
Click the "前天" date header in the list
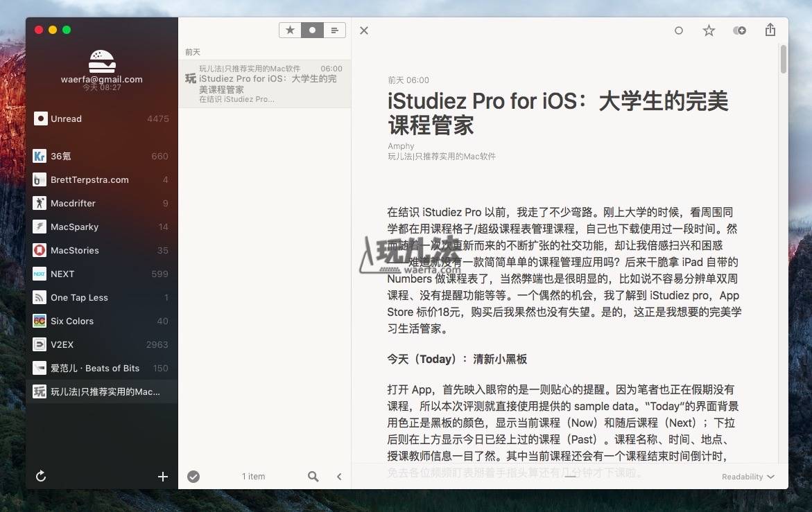[193, 52]
